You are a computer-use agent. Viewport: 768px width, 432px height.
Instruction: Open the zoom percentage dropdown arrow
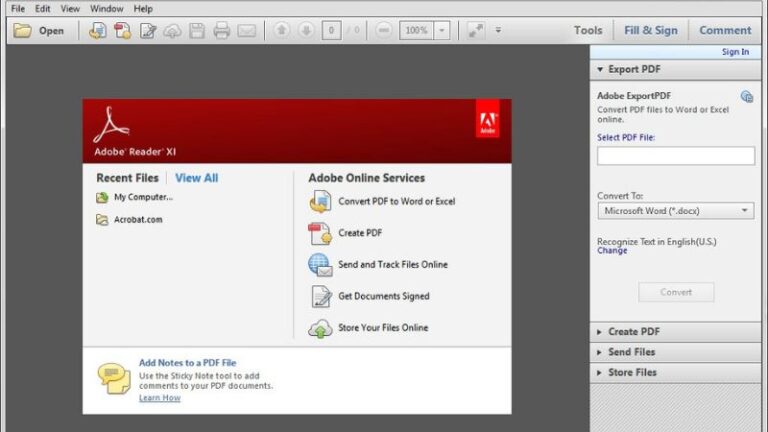click(x=442, y=30)
